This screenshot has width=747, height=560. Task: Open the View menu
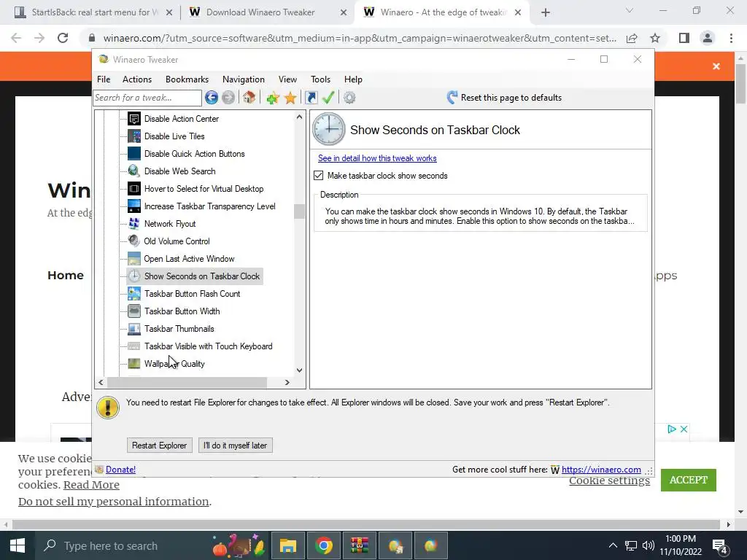pos(287,79)
